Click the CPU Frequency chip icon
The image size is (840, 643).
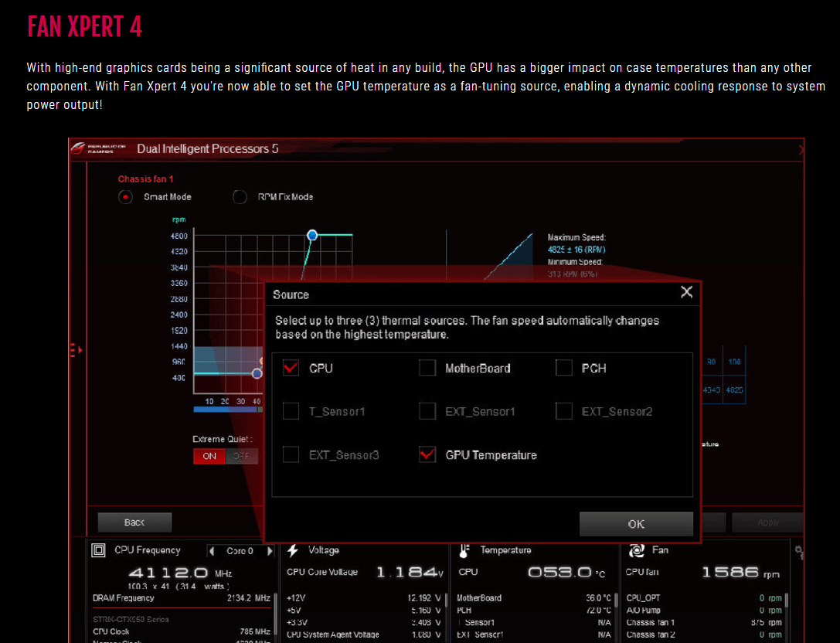coord(99,550)
